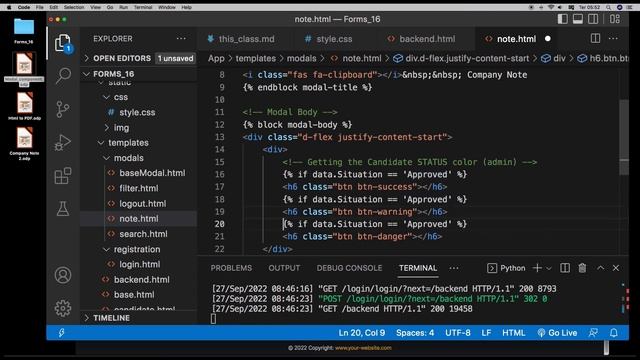Open the Extensions view icon
640x360 pixels.
[x=63, y=176]
